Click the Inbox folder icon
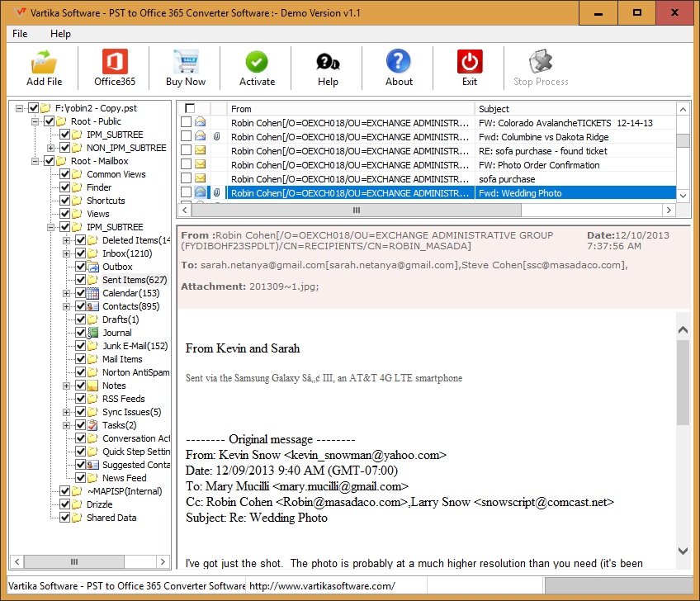The image size is (700, 601). [x=92, y=253]
